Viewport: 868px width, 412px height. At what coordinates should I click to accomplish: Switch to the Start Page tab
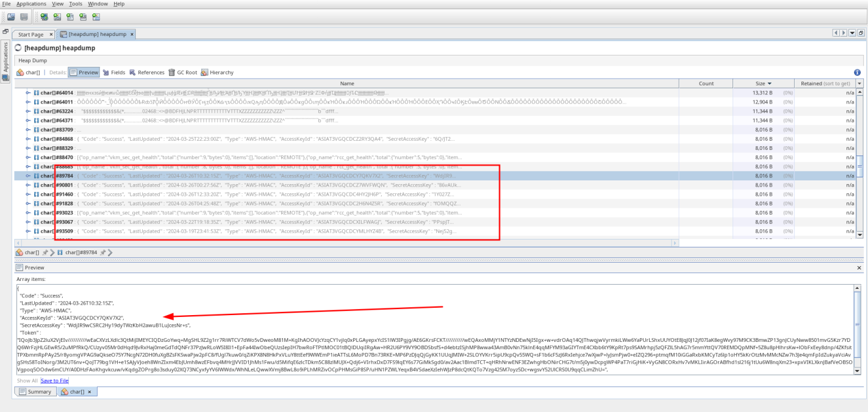point(30,35)
